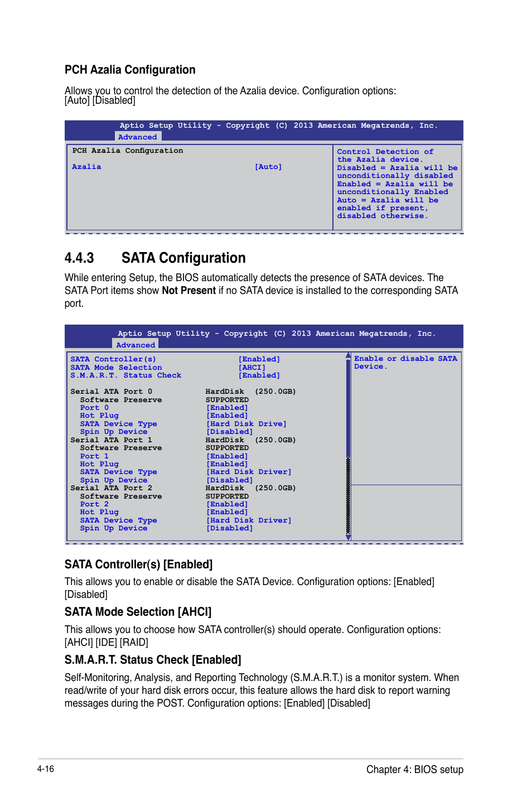Toggle Port 2 [Enabled] value
The width and height of the screenshot is (532, 802).
coord(227,504)
